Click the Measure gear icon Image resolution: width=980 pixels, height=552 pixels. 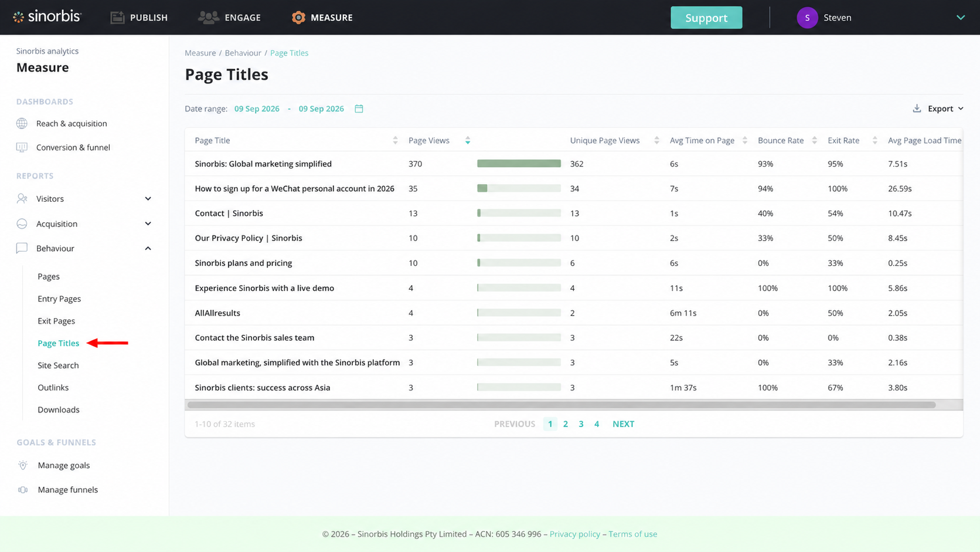298,18
